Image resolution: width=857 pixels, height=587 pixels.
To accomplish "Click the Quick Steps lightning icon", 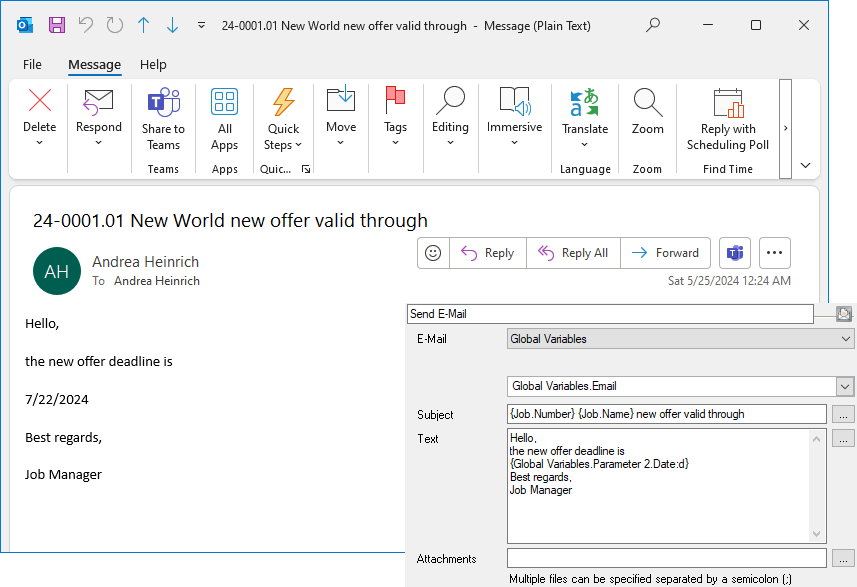I will [x=283, y=102].
